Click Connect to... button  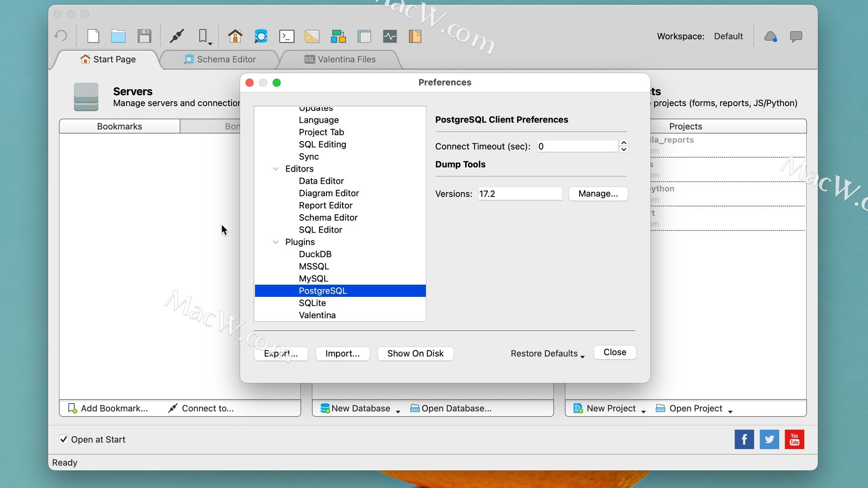tap(201, 408)
